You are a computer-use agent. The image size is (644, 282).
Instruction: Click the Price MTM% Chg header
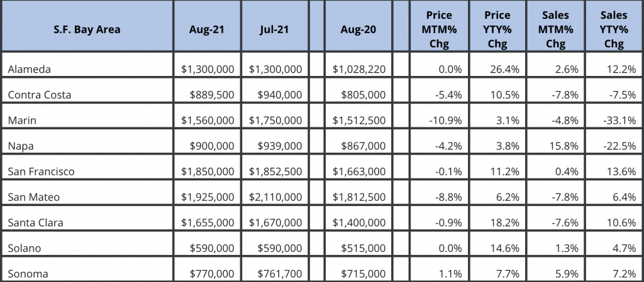(438, 29)
